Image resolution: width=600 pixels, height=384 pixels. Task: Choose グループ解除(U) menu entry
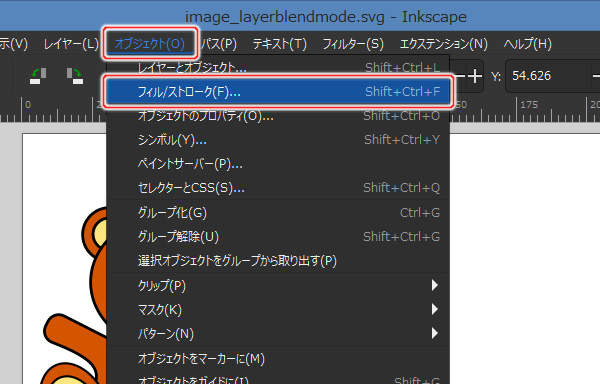(278, 237)
